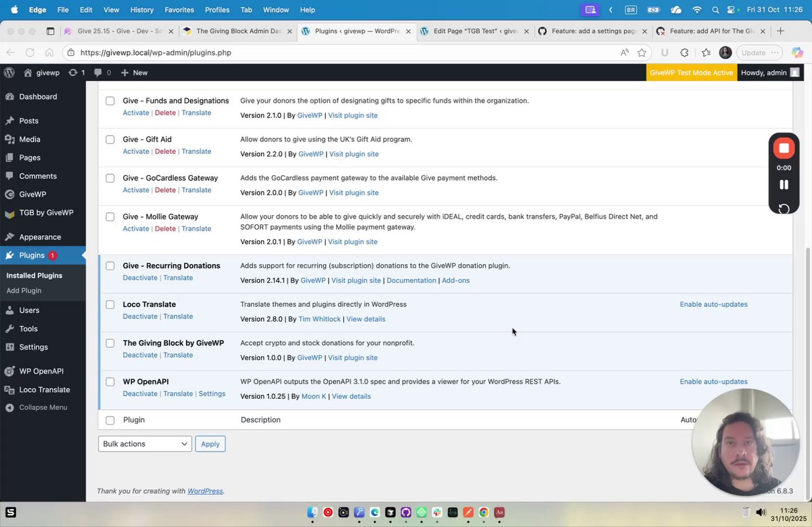Screen dimensions: 812x527
Task: Add this page to favorites with the star
Action: tap(642, 53)
